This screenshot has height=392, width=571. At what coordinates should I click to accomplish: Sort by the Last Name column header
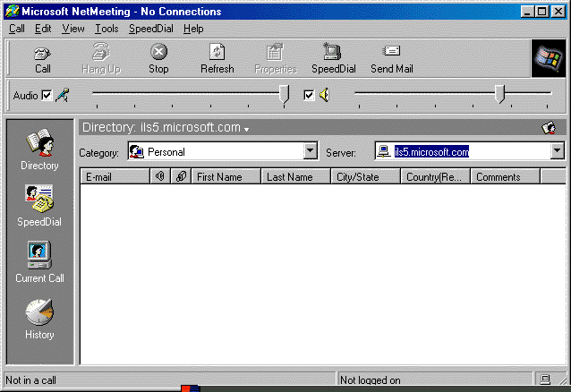coord(296,176)
